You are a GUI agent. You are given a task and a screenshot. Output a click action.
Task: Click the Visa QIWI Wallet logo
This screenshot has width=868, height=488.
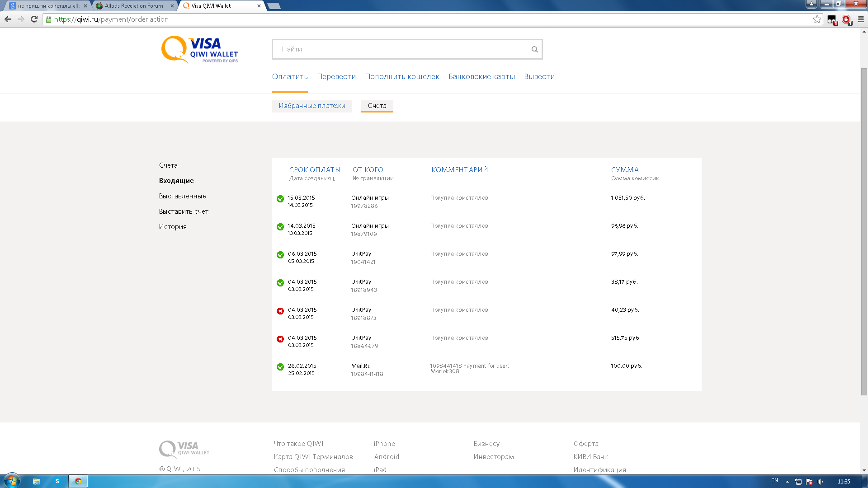click(199, 50)
